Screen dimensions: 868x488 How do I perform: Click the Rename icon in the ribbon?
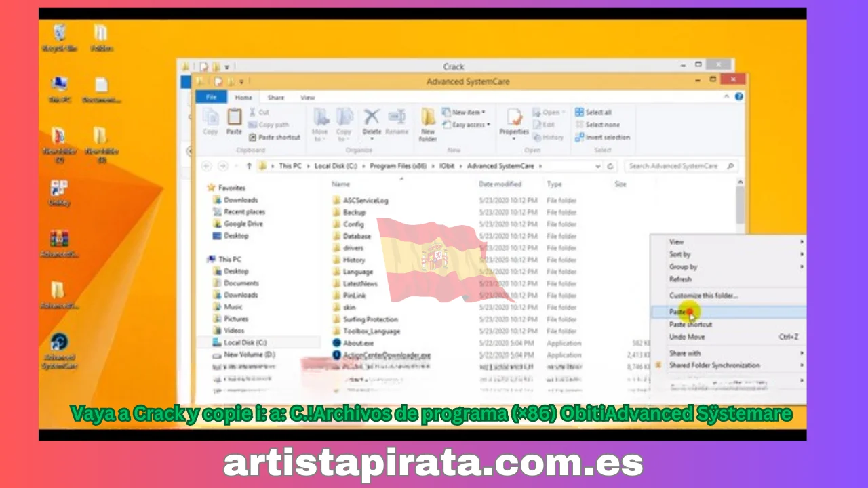(x=397, y=121)
